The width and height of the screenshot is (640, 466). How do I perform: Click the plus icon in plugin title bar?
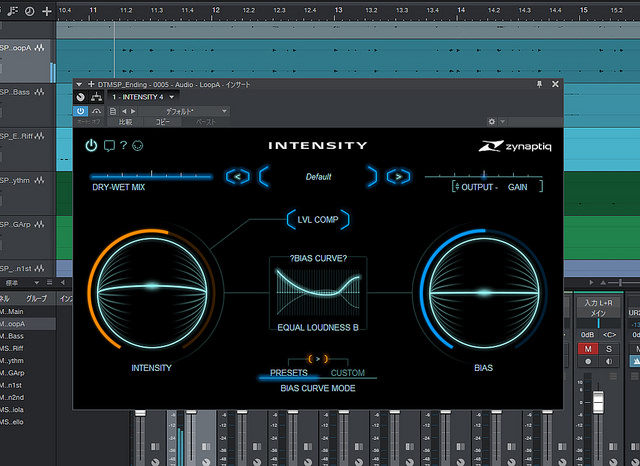tap(91, 84)
